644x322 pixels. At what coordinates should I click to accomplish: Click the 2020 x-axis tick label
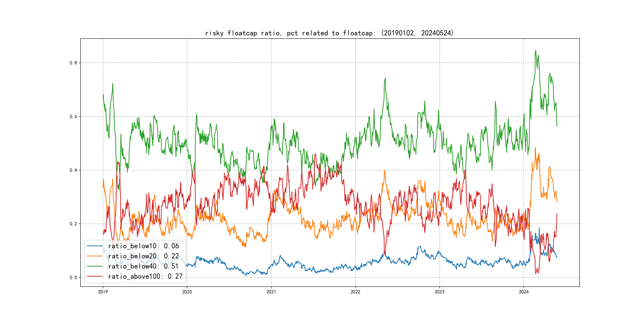click(x=187, y=292)
